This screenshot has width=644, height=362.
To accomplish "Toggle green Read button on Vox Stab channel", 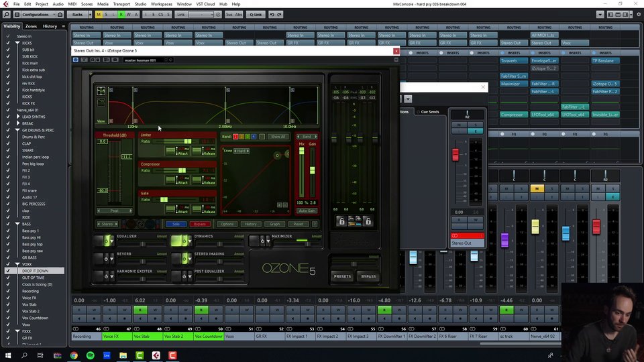I will point(140,310).
